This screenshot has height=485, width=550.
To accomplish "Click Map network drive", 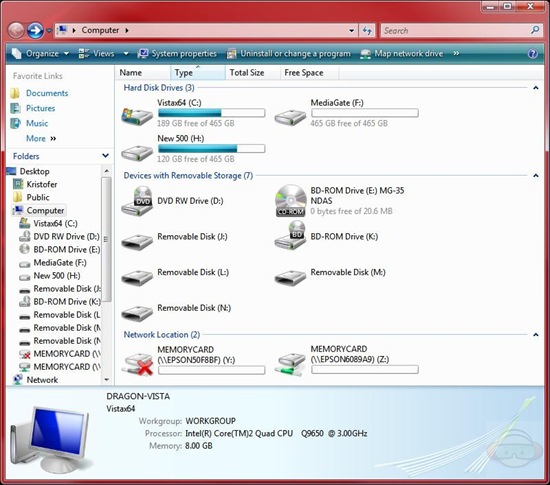I will tap(402, 53).
